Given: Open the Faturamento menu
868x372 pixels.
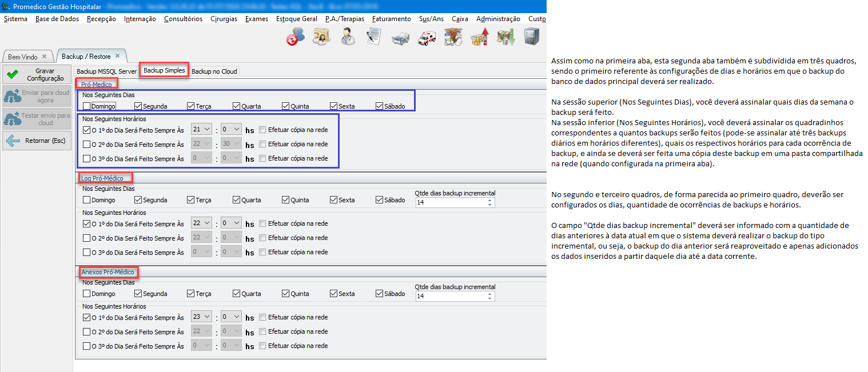Looking at the screenshot, I should coord(391,19).
